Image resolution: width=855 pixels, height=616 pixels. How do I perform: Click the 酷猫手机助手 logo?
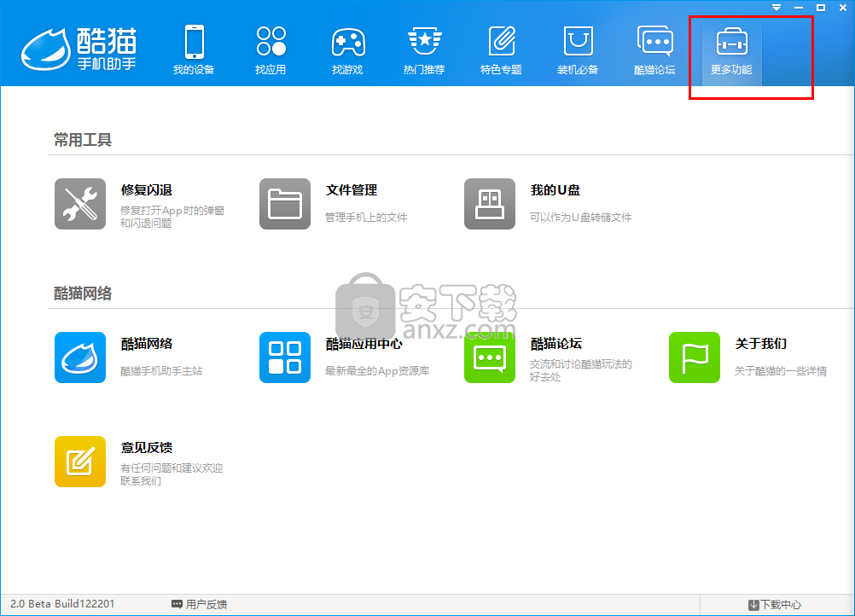tap(79, 49)
